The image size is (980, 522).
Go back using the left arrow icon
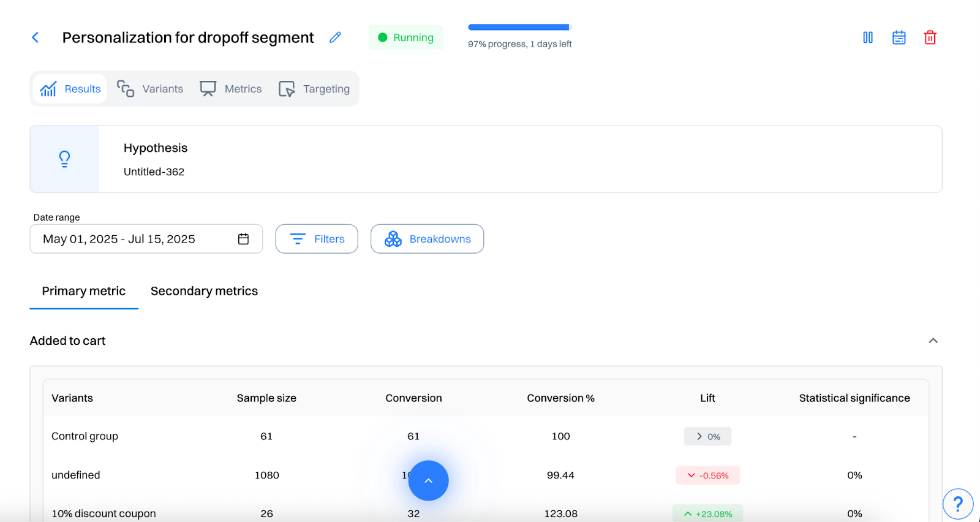[36, 37]
